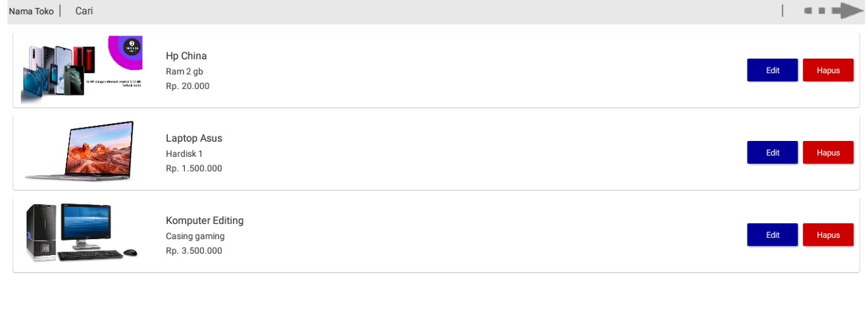Edit the Hp China product
The image size is (868, 309).
click(x=772, y=70)
